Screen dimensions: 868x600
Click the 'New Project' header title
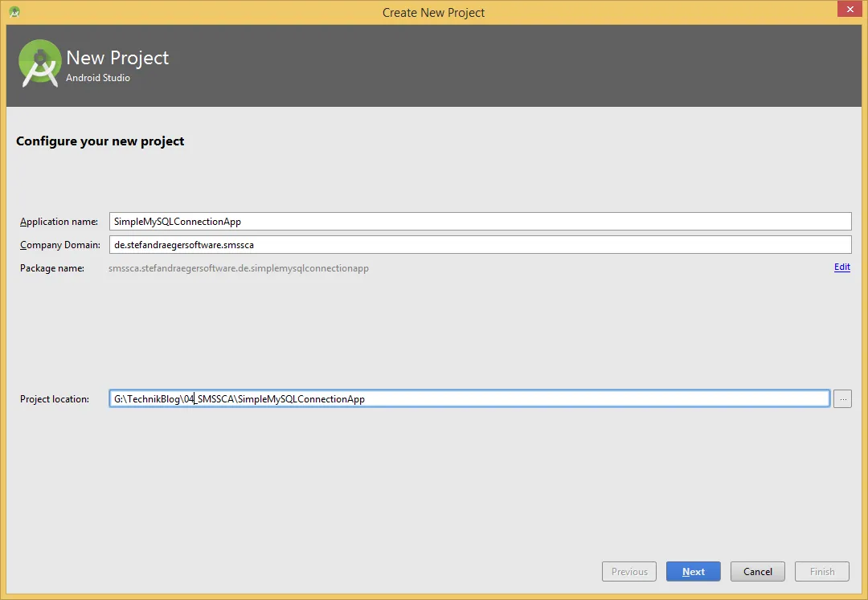117,58
